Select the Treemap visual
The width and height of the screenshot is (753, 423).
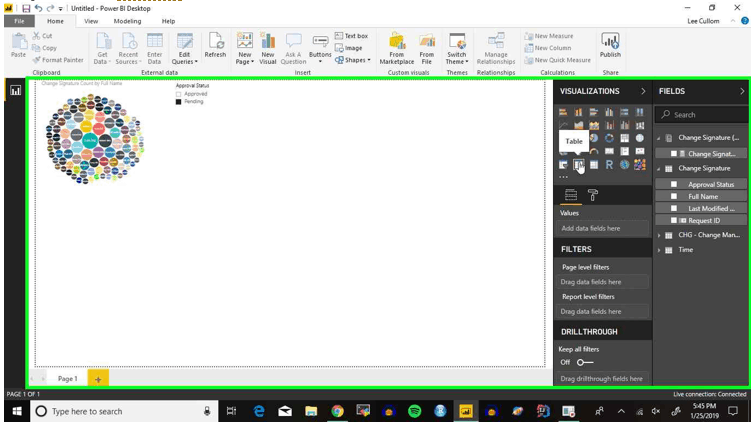coord(624,138)
